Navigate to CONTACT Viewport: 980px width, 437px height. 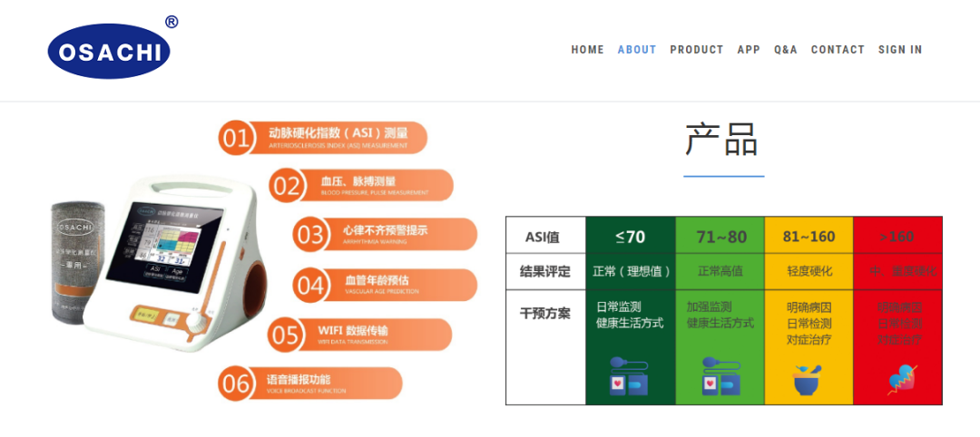click(838, 50)
